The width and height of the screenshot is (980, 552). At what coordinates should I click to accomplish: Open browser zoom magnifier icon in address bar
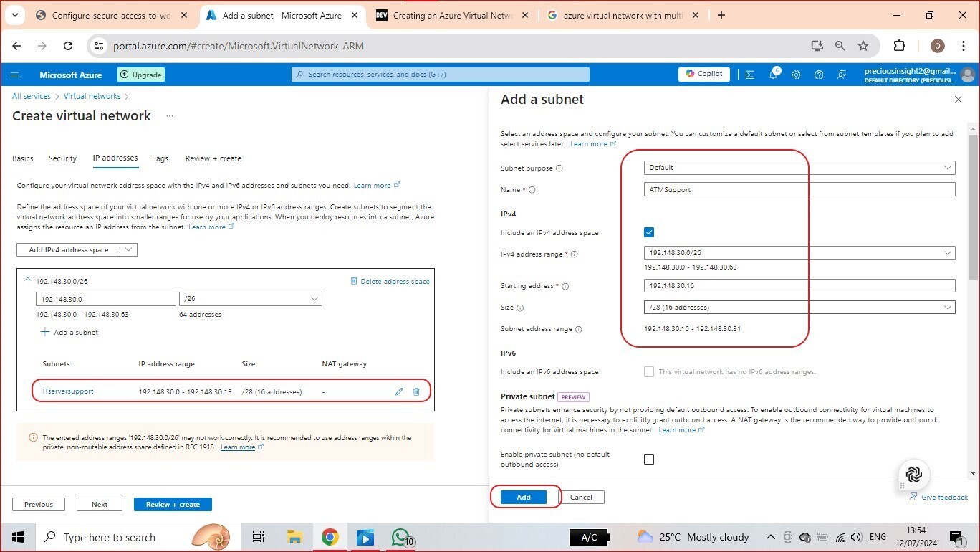(x=840, y=46)
